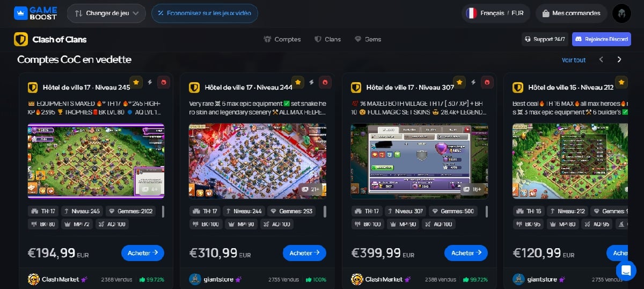Click the GameBoost crown logo

click(x=21, y=13)
